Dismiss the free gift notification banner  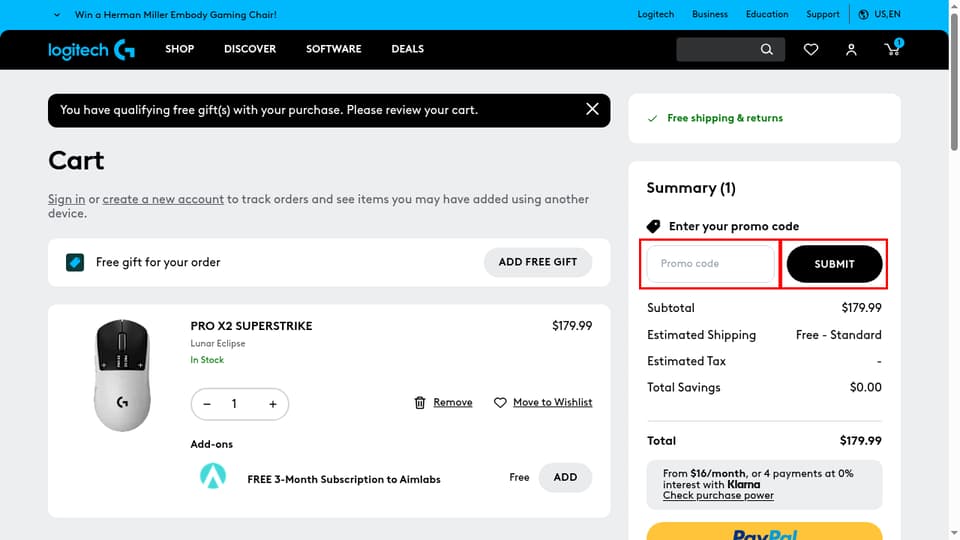click(x=592, y=109)
